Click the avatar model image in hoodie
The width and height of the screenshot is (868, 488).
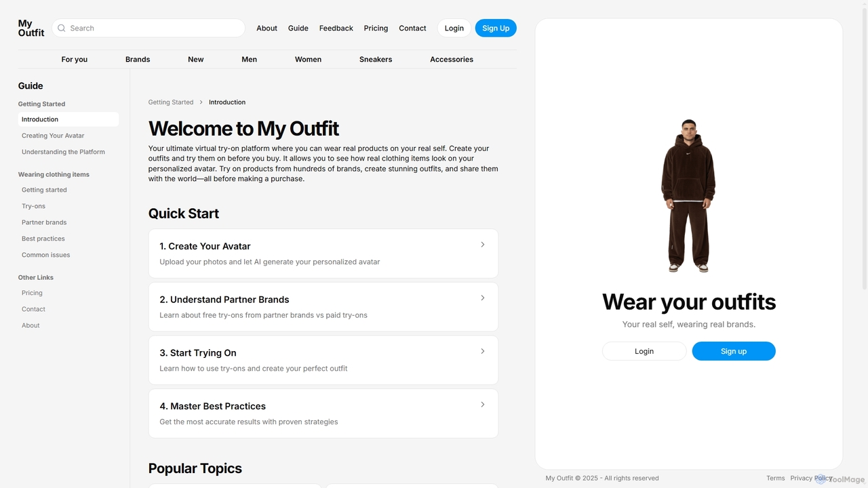pos(688,197)
